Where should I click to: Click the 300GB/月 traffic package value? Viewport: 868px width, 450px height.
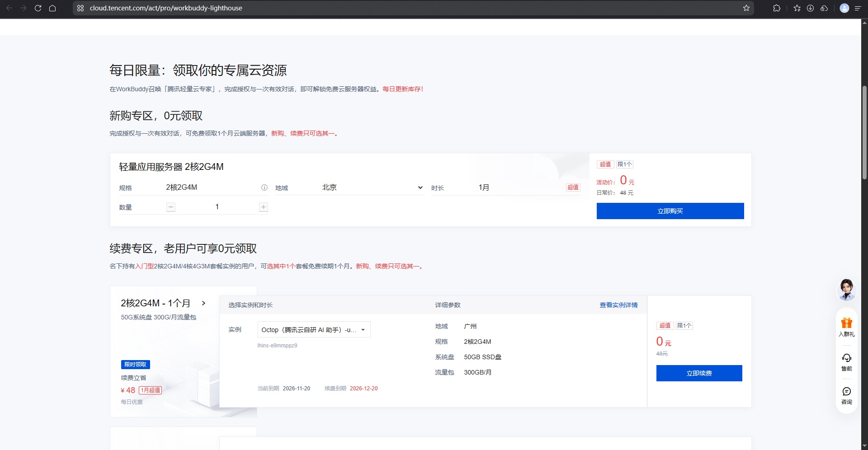click(477, 373)
